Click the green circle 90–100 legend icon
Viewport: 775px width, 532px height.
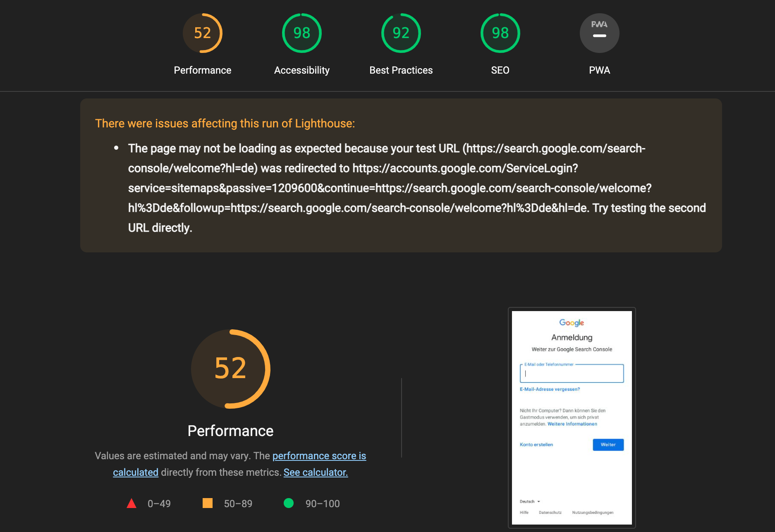coord(289,503)
